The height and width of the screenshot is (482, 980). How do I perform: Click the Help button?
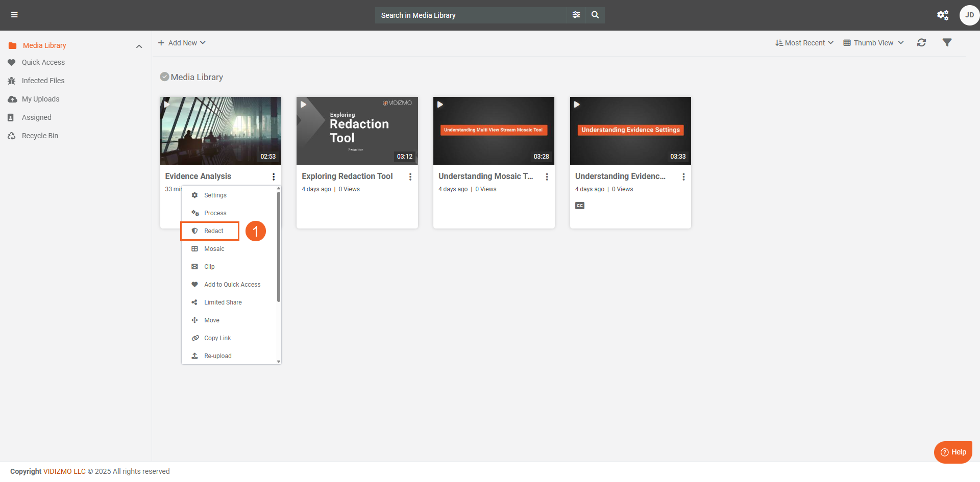coord(953,452)
